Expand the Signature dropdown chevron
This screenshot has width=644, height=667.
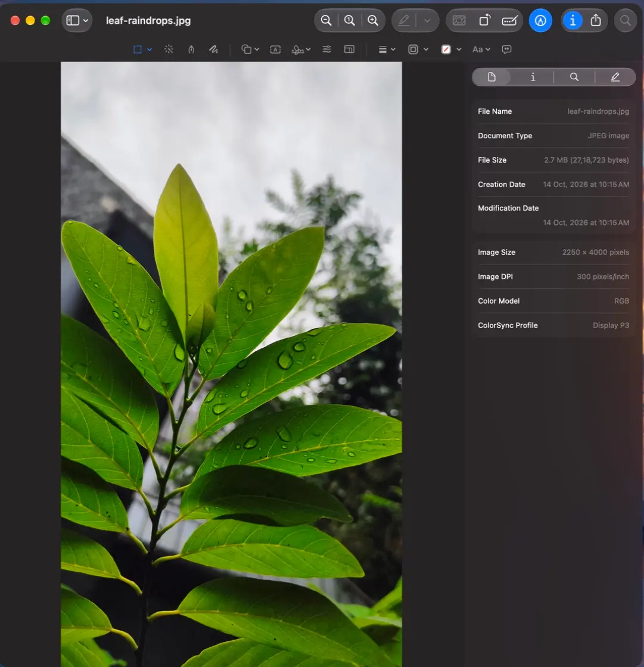(308, 49)
